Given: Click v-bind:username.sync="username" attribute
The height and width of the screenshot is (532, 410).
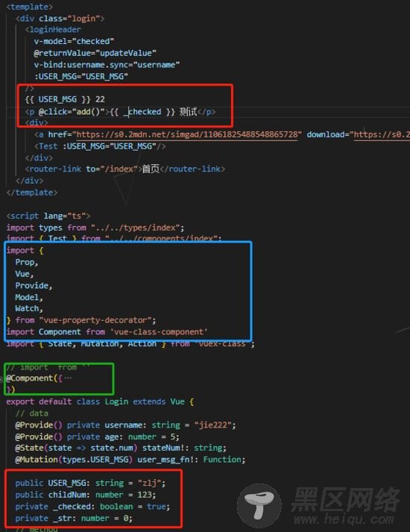Looking at the screenshot, I should [107, 65].
